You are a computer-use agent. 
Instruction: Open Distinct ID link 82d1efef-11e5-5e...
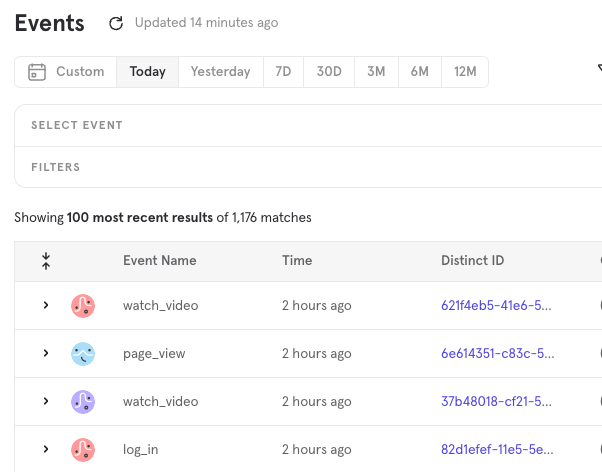pos(496,450)
